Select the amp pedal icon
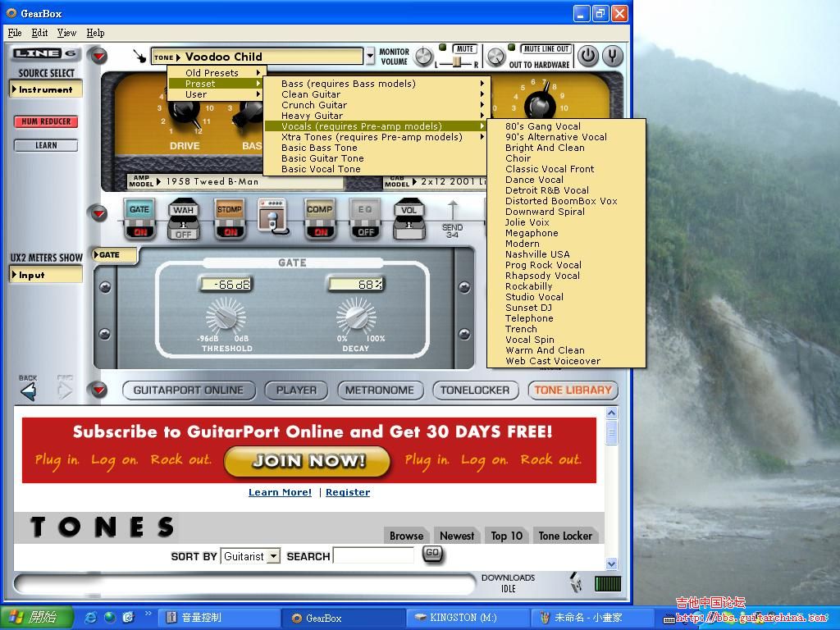Screen dimensions: 840x630 click(x=272, y=216)
